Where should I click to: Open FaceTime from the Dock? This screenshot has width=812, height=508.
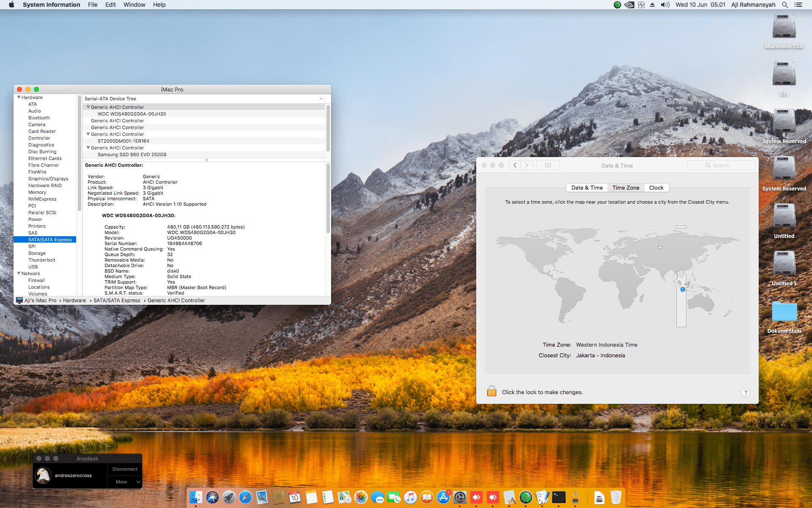394,497
